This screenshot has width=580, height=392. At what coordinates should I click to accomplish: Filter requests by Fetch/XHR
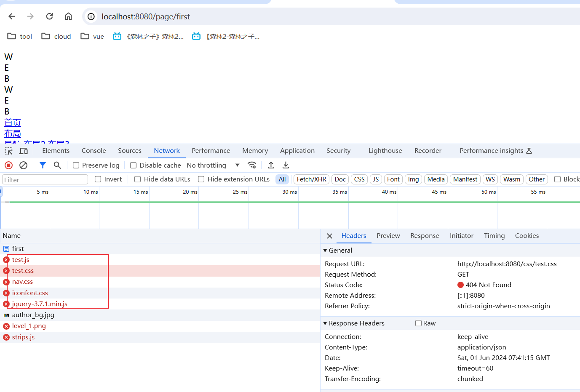pos(312,179)
